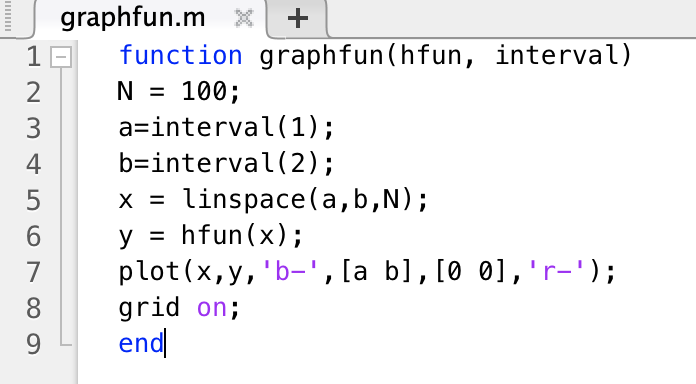Collapse the function code fold on line 1
Image resolution: width=696 pixels, height=384 pixels.
61,57
